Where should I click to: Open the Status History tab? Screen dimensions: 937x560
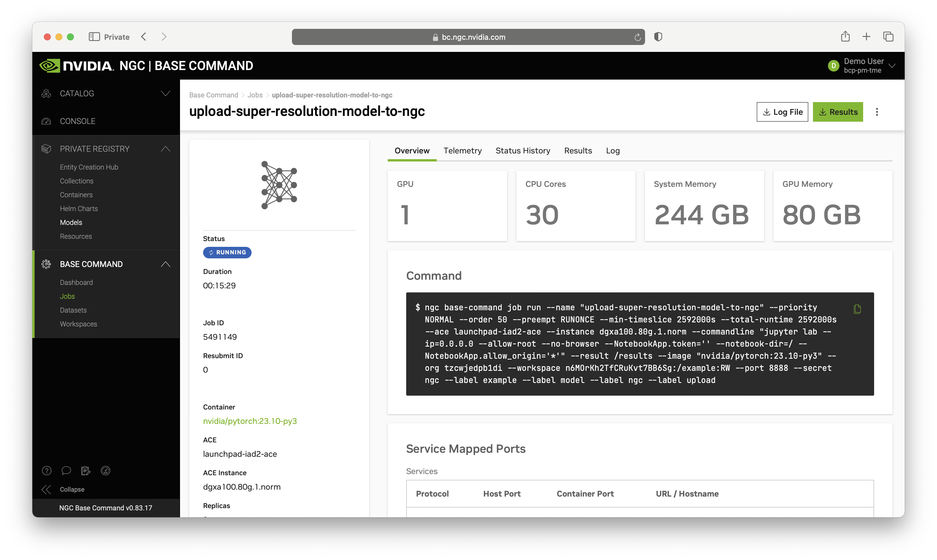coord(523,151)
